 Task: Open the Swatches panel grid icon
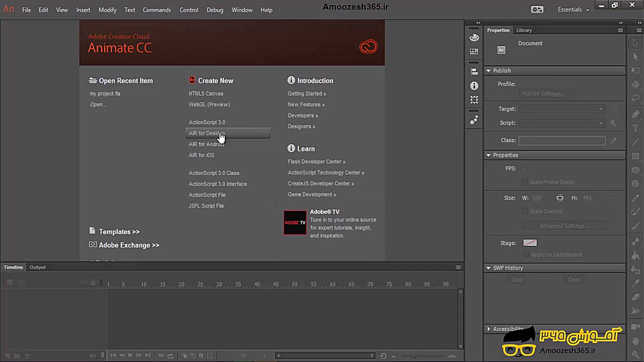coord(474,52)
